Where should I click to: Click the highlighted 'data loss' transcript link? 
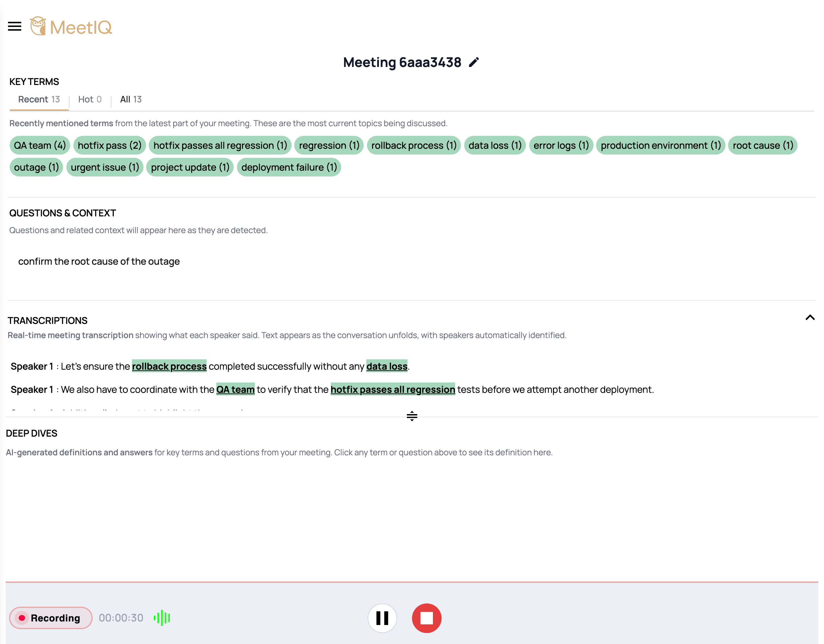click(387, 366)
